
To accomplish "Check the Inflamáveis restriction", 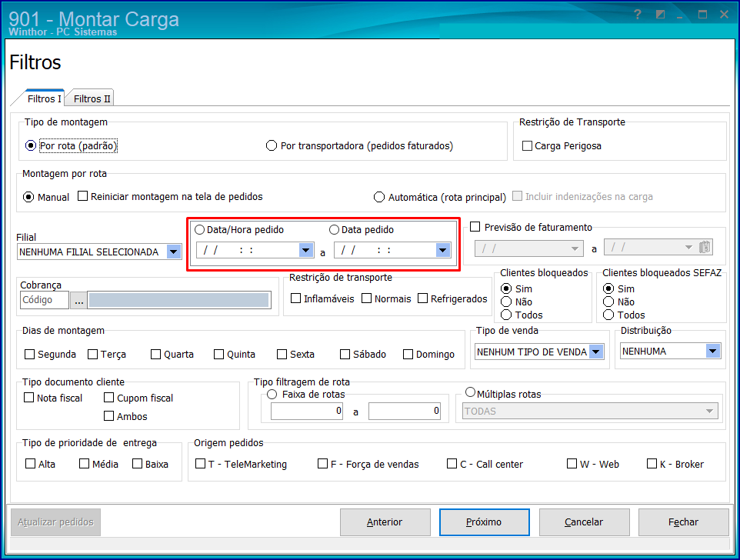I will [x=296, y=298].
